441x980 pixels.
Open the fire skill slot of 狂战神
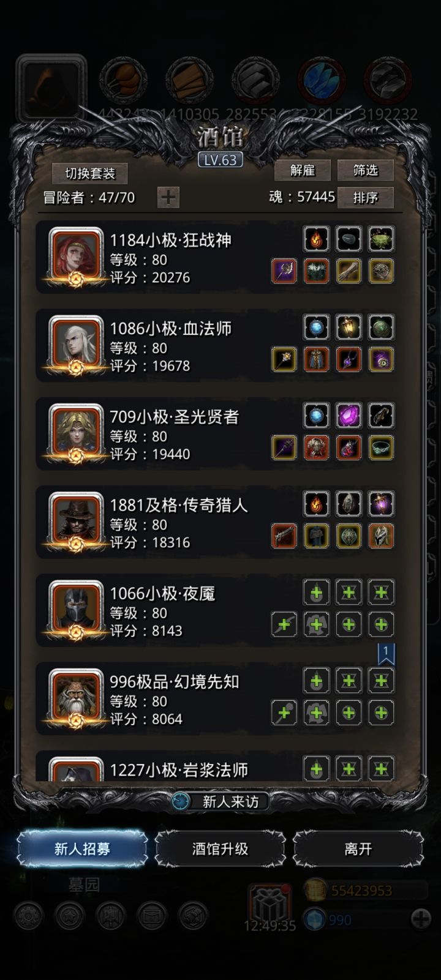click(x=316, y=239)
